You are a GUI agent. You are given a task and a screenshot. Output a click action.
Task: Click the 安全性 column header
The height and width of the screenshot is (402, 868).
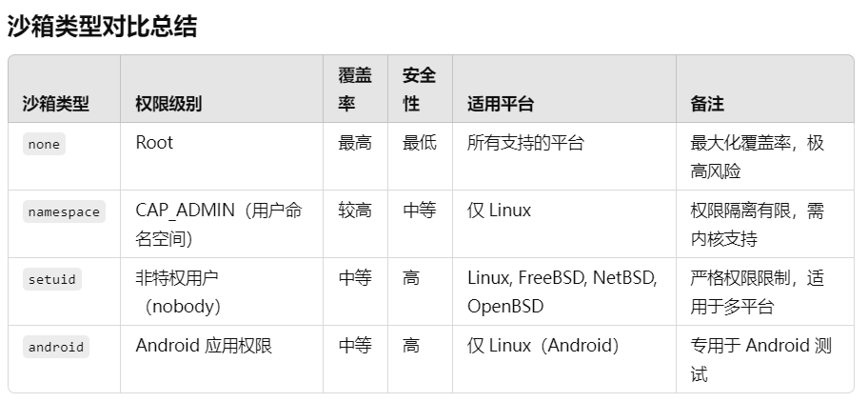click(x=420, y=89)
